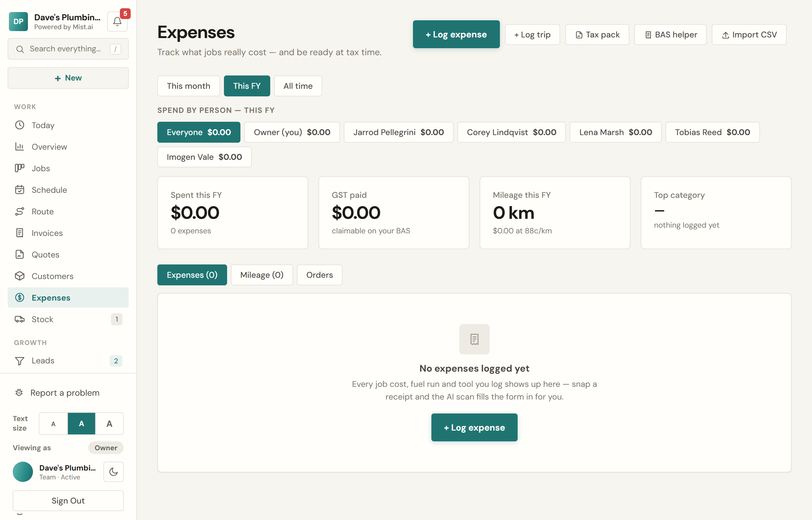
Task: Focus the Search everything field
Action: [68, 49]
